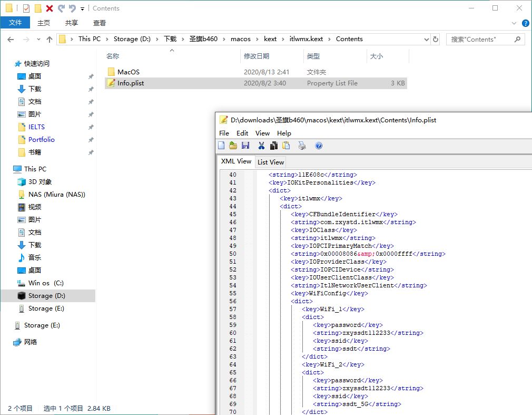Screen dimensions: 532x415
Task: Click the search Contents input box
Action: [x=479, y=39]
